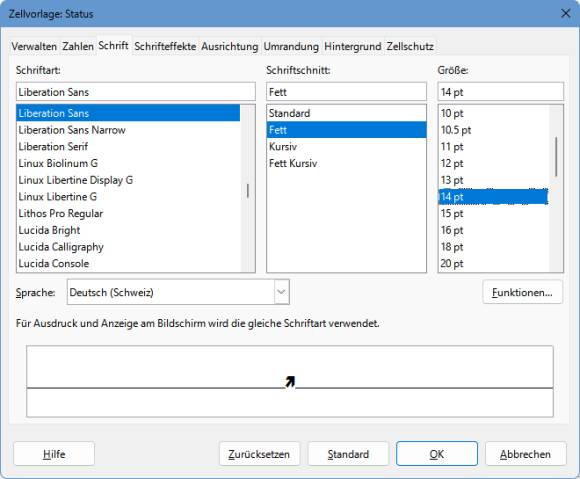Viewport: 580px width, 479px height.
Task: Open the Zellschutz tab
Action: pos(410,47)
